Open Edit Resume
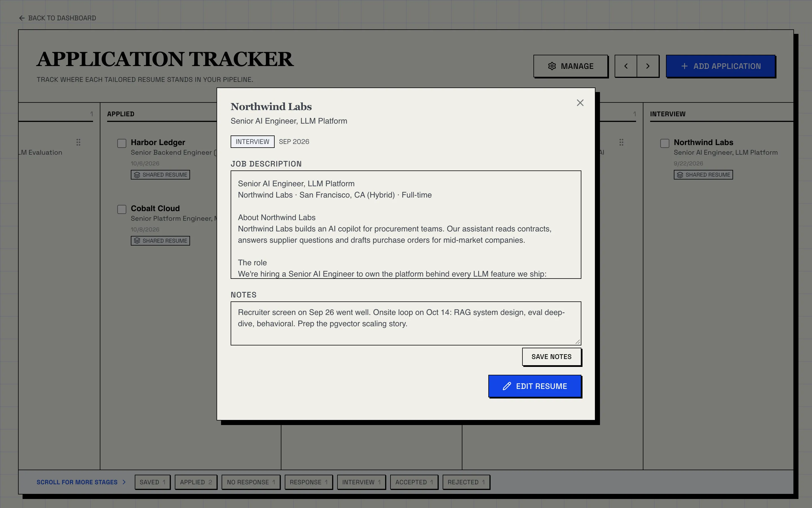 [535, 386]
